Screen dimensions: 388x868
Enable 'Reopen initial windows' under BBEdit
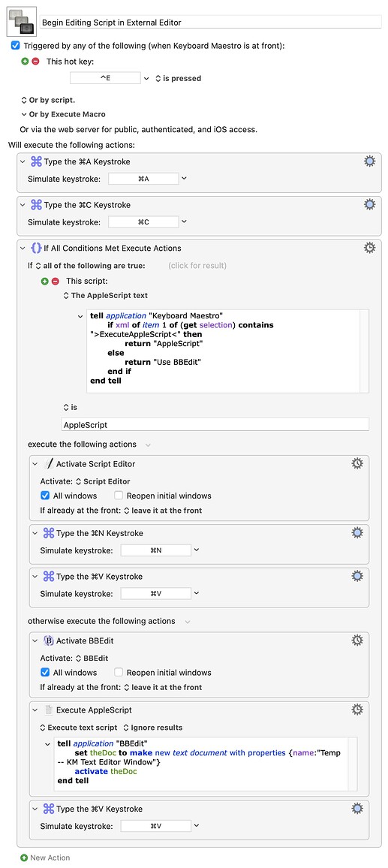pos(118,672)
